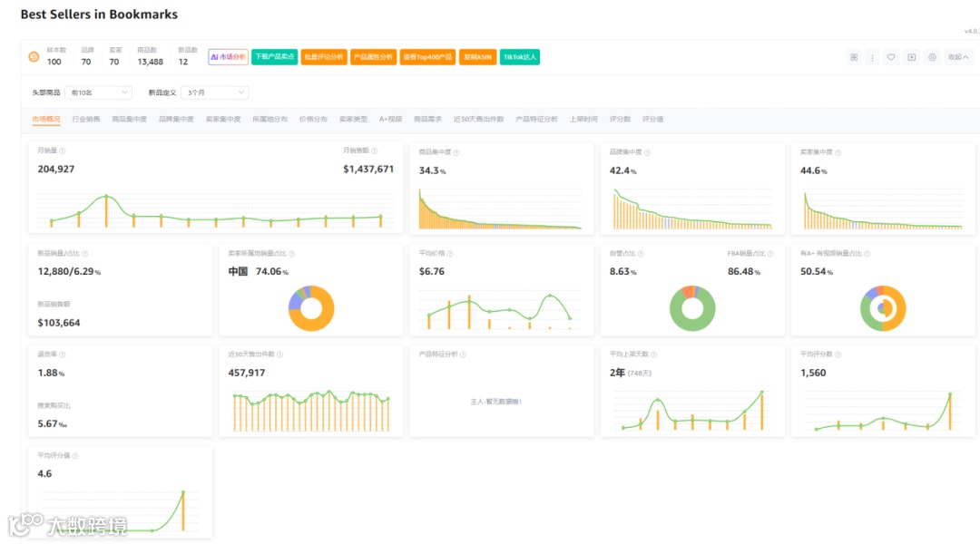
Task: Click the video tutorial play icon
Action: coord(912,57)
